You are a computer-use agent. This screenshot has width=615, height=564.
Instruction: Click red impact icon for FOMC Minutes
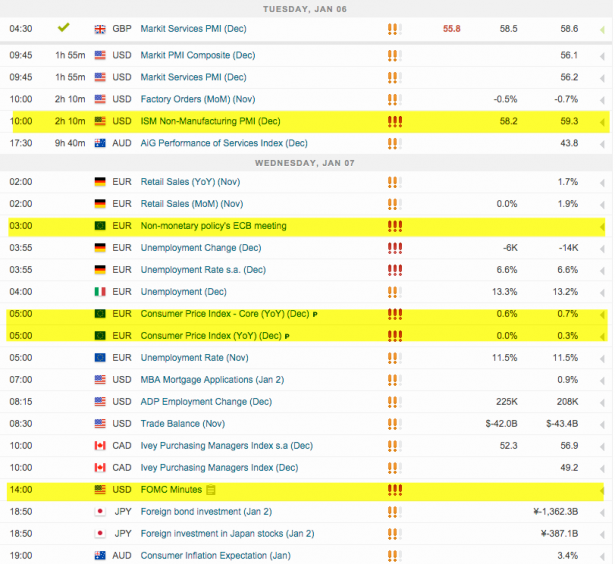(x=395, y=489)
